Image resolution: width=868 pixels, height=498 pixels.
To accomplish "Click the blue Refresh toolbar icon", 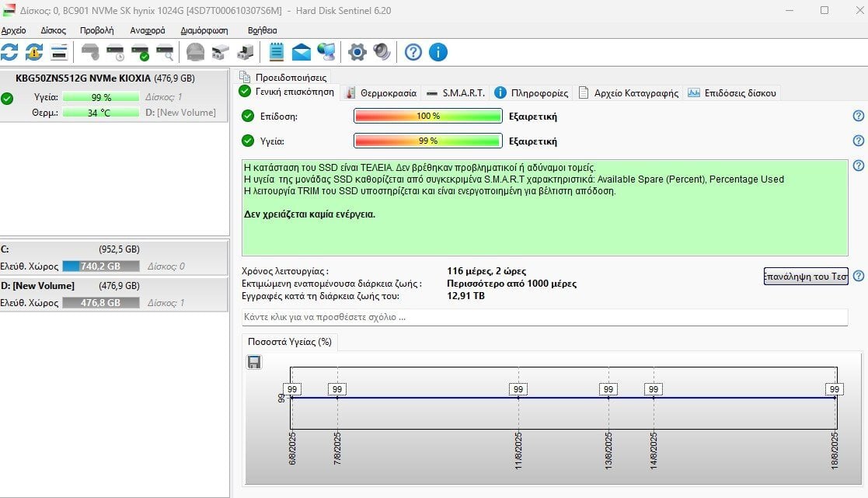I will point(9,52).
